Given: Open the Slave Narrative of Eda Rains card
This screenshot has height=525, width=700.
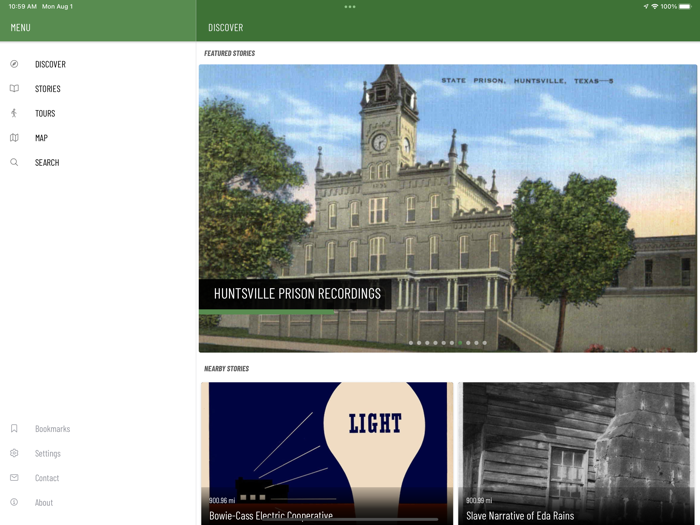Looking at the screenshot, I should (x=576, y=454).
